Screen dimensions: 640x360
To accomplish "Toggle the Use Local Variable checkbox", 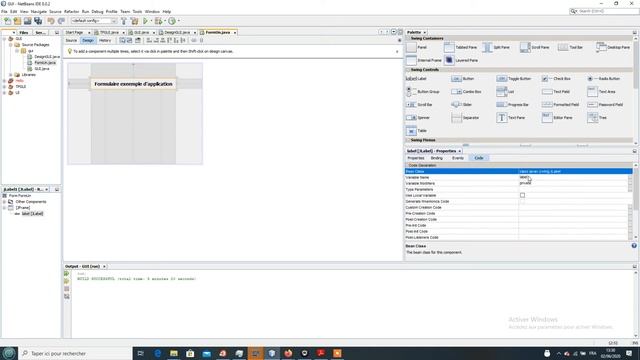I will tap(522, 196).
